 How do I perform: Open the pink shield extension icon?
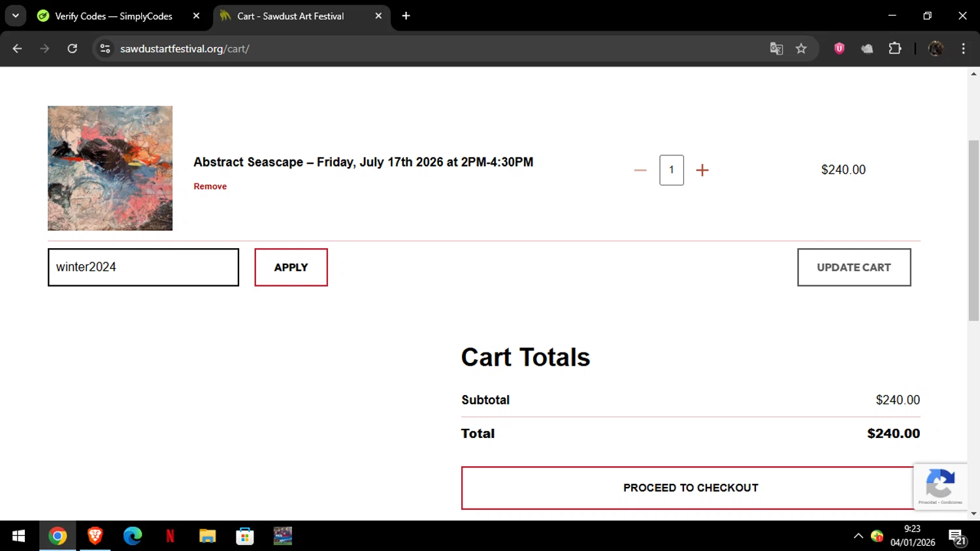coord(840,48)
